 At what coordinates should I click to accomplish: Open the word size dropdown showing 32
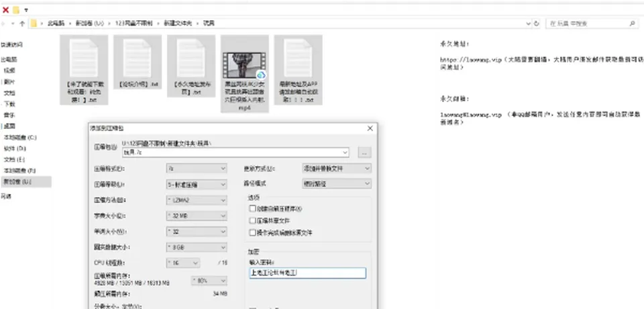point(197,232)
